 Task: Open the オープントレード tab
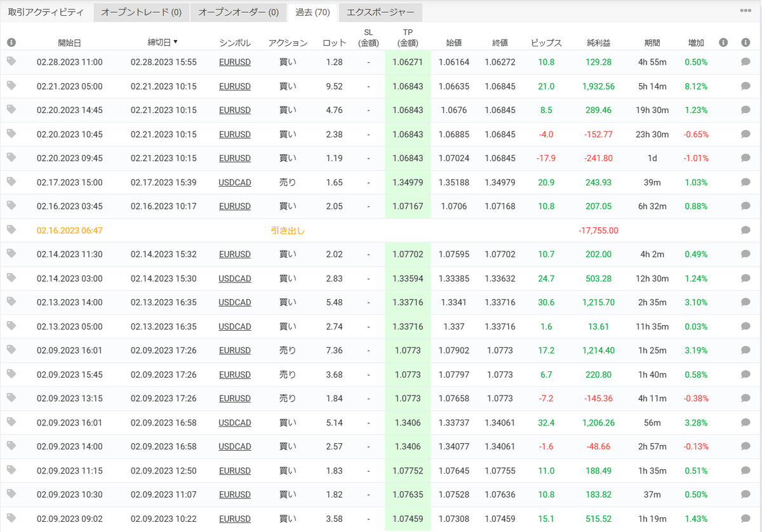click(x=140, y=12)
